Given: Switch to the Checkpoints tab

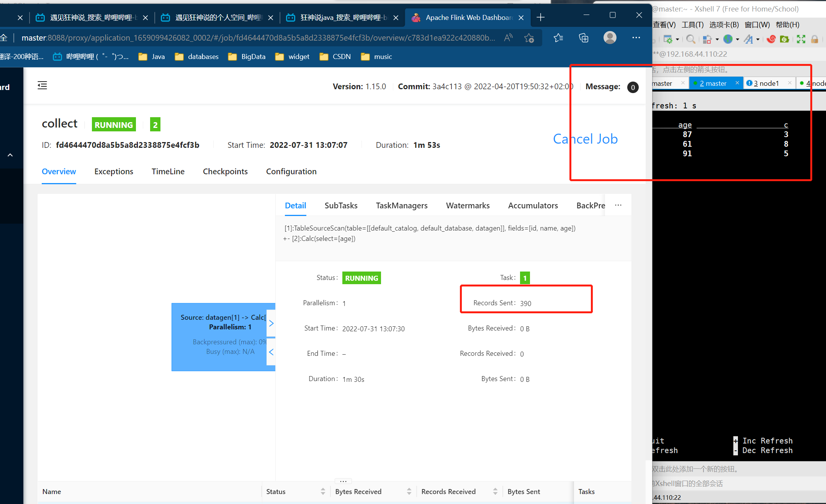Looking at the screenshot, I should pos(225,172).
